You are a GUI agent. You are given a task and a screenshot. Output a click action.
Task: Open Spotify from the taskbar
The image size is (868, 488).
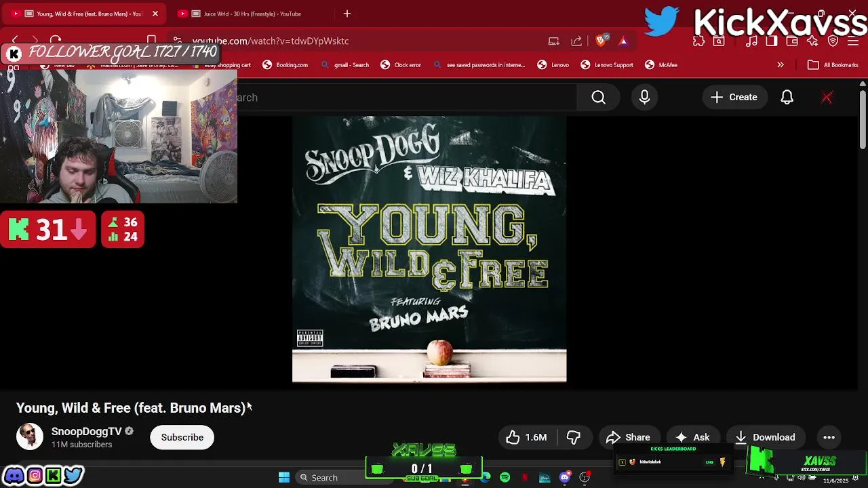[505, 478]
